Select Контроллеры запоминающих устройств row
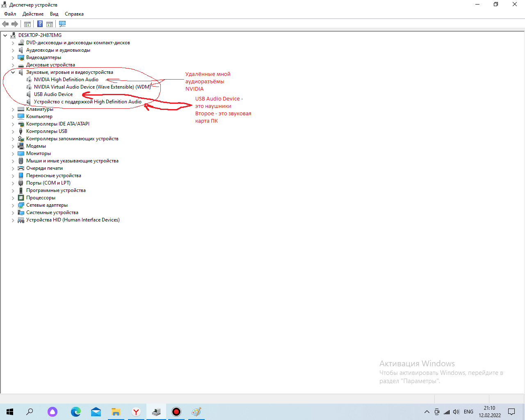 (72, 139)
